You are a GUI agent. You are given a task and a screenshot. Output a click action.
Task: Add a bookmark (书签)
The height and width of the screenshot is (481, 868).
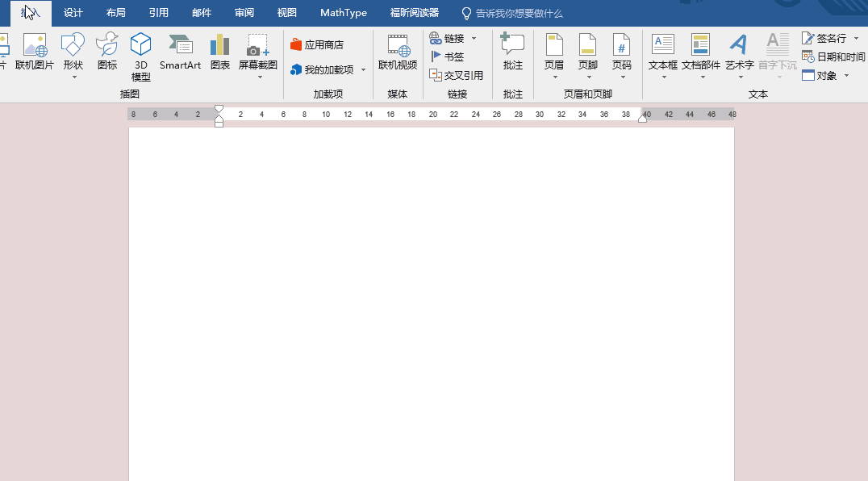[447, 56]
